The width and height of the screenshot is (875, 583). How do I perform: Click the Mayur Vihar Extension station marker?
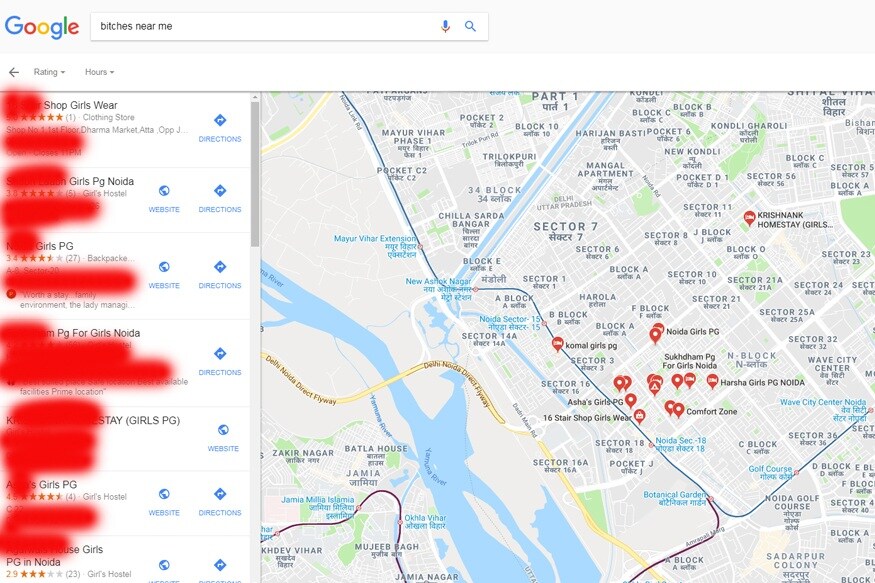click(420, 246)
